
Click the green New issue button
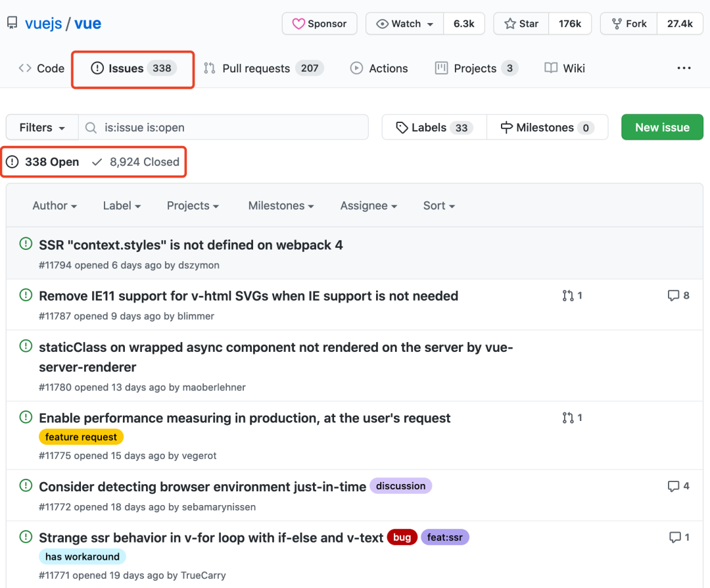[x=662, y=128]
